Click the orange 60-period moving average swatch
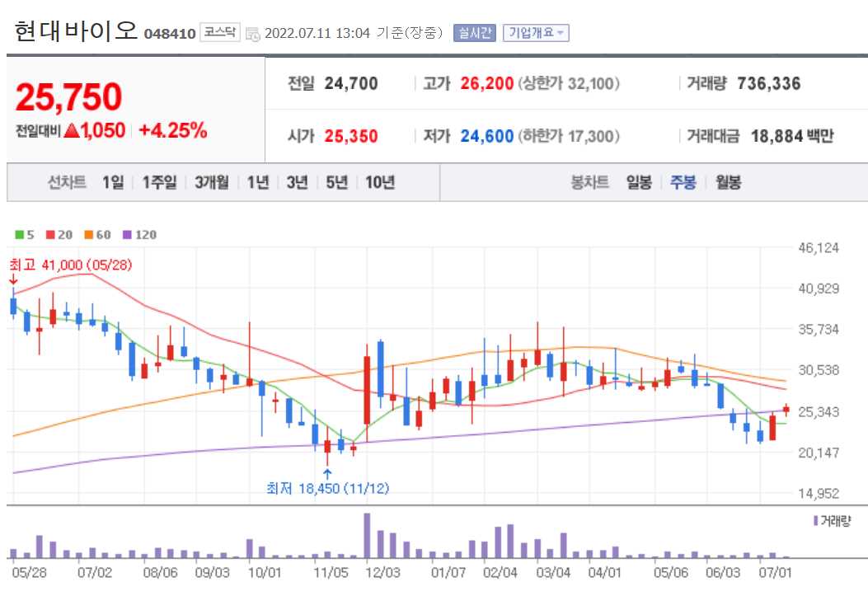Viewport: 868px width, 591px height. [x=88, y=235]
